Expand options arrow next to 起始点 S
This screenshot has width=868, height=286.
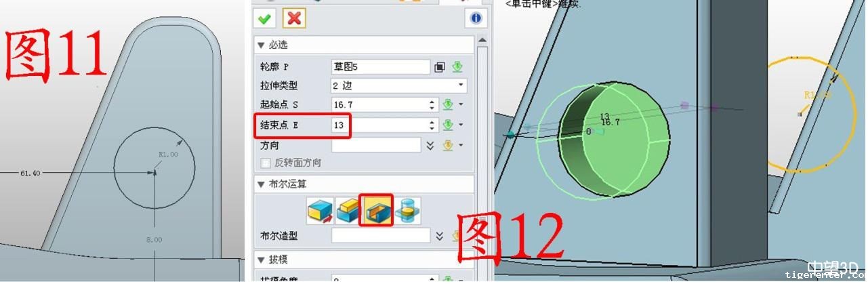(x=461, y=105)
